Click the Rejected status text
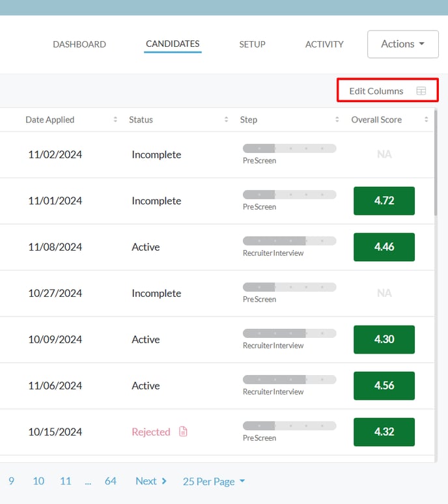This screenshot has height=504, width=448. [x=150, y=432]
